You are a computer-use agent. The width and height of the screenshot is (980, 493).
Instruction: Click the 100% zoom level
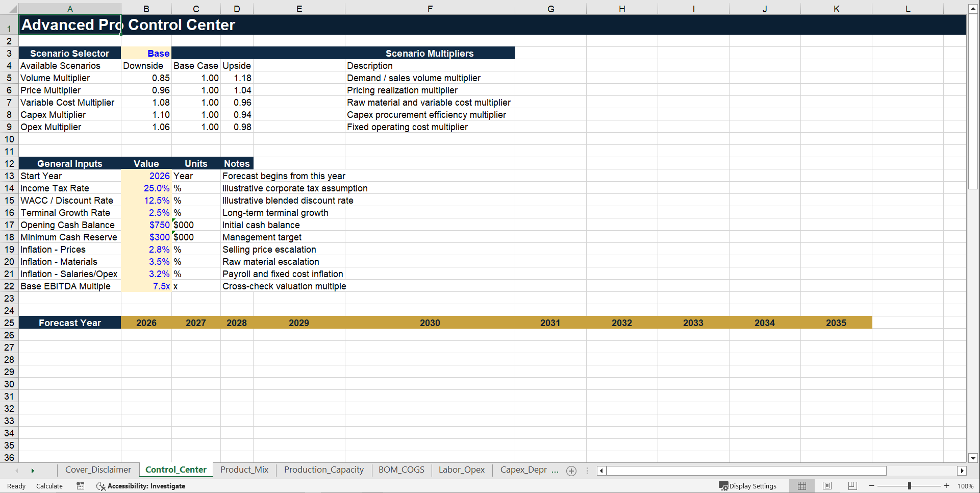965,486
